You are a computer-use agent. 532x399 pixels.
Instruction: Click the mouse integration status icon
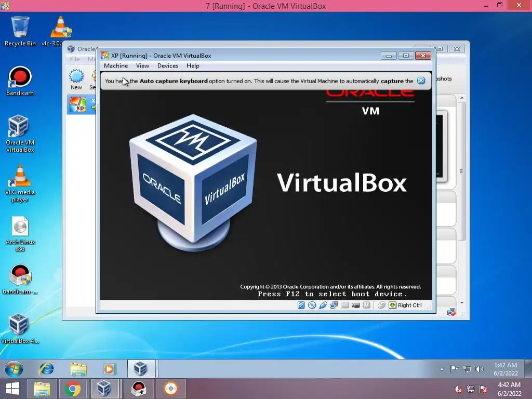coord(381,305)
